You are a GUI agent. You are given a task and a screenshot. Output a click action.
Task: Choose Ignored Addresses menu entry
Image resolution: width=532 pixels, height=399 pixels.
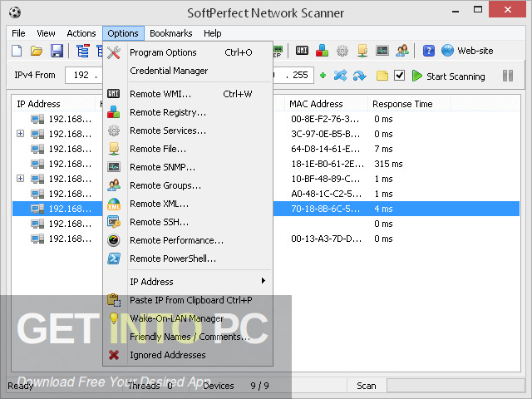pyautogui.click(x=188, y=355)
